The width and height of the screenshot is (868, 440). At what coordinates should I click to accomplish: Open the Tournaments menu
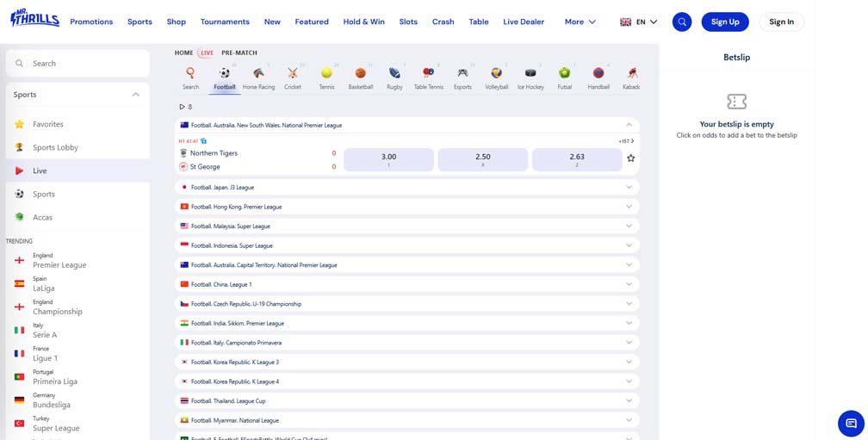[225, 22]
